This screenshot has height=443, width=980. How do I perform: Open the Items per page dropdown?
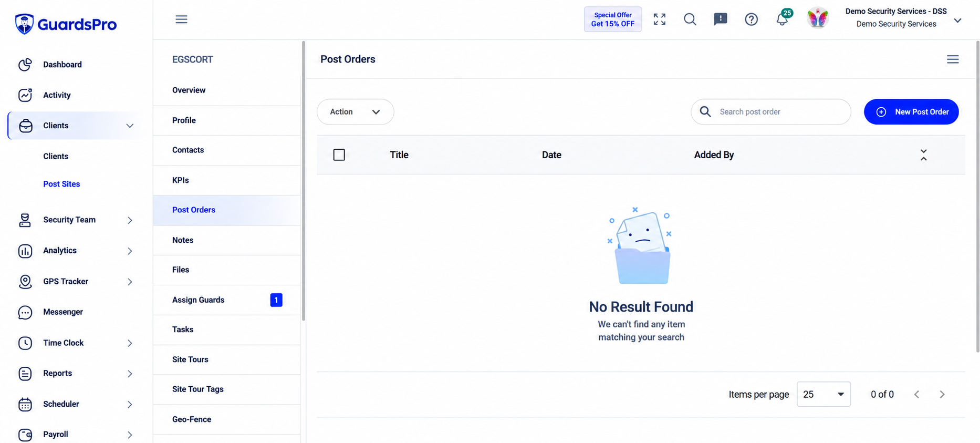tap(823, 394)
